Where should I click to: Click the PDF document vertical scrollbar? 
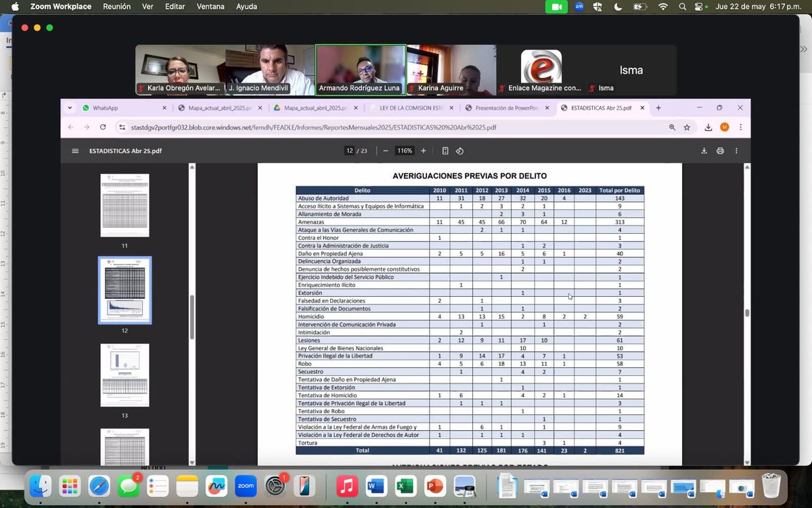[747, 313]
